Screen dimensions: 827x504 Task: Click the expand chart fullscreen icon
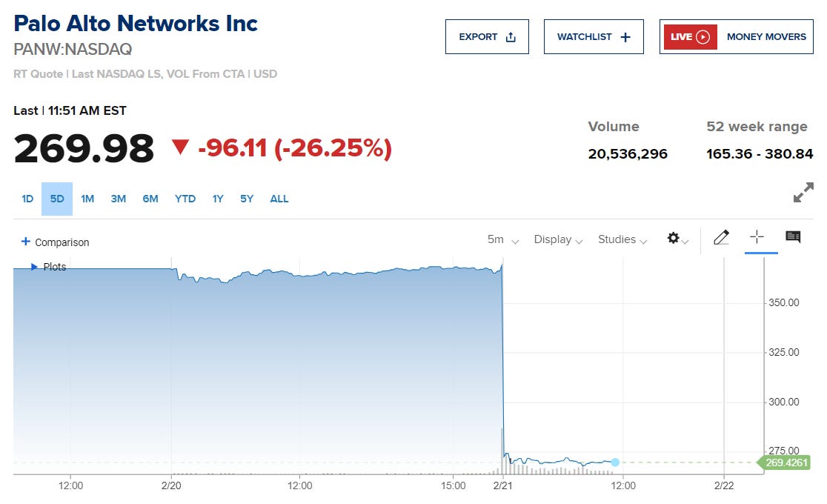[803, 193]
